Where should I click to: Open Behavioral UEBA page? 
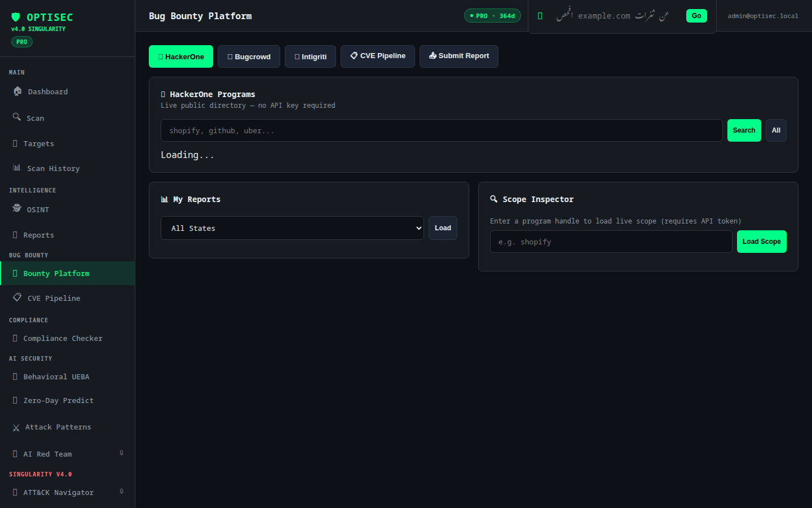tap(68, 376)
